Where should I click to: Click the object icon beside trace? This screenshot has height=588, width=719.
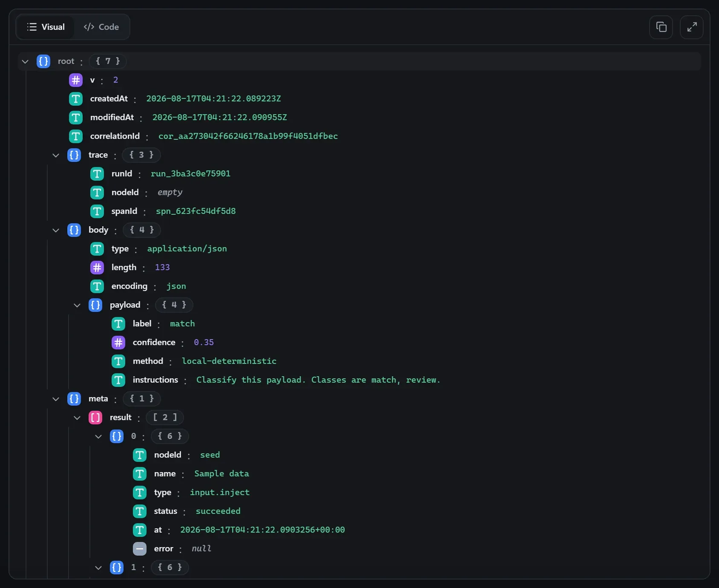click(74, 155)
